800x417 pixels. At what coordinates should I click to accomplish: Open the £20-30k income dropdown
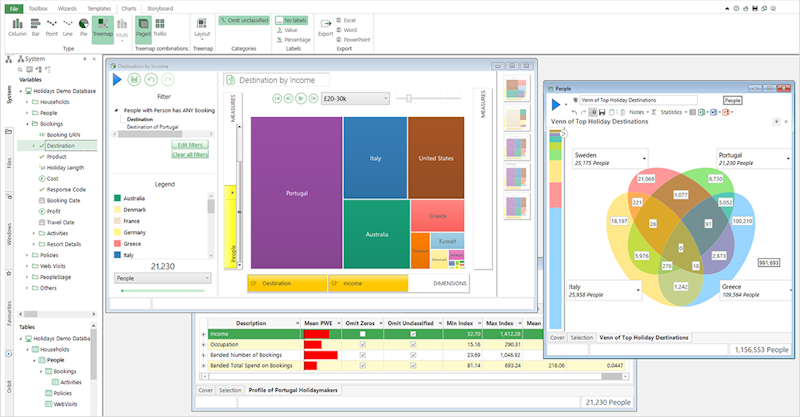[355, 99]
